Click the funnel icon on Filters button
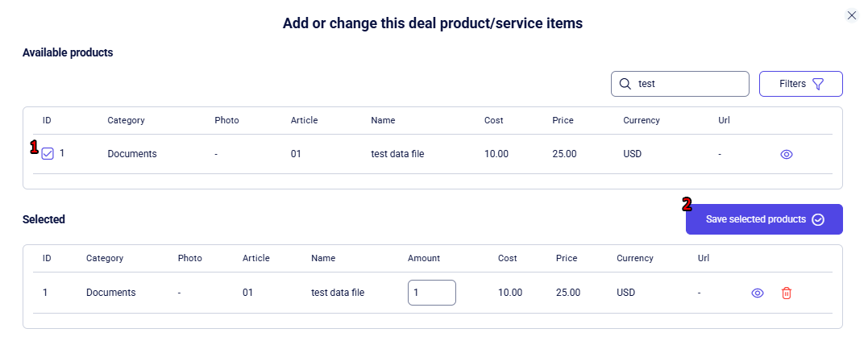868x337 pixels. tap(818, 84)
